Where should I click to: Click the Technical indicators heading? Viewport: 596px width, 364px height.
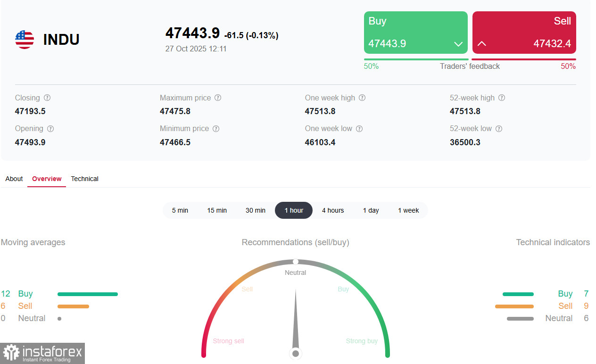pos(553,242)
